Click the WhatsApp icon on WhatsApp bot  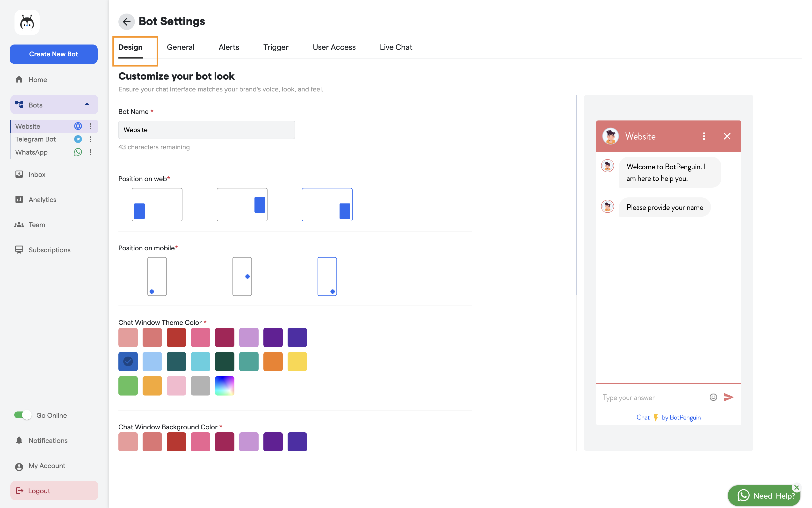pos(78,152)
